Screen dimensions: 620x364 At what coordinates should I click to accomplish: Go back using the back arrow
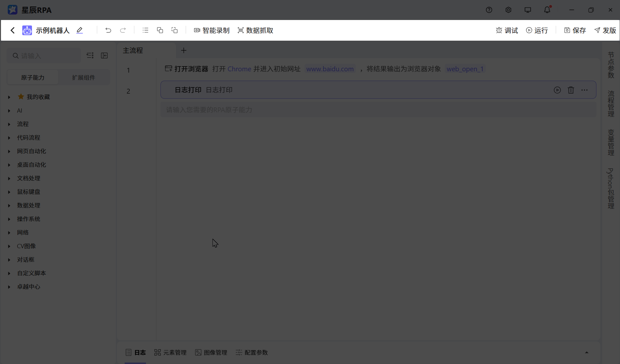13,30
